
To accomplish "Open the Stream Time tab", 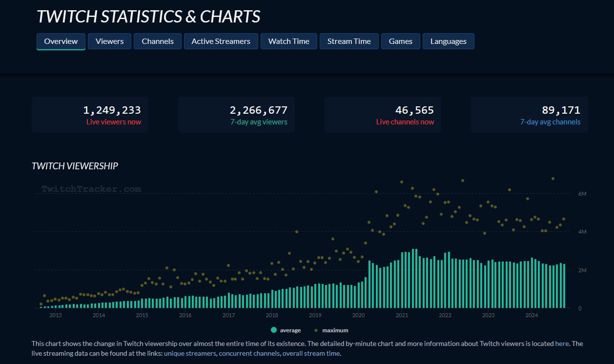I will point(349,41).
